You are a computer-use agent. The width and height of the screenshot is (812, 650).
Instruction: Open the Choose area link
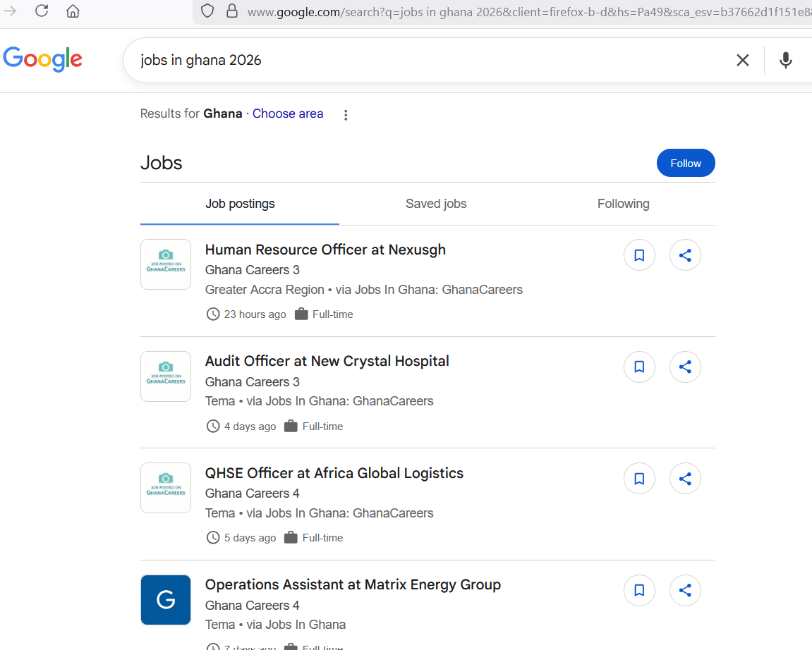click(x=288, y=114)
